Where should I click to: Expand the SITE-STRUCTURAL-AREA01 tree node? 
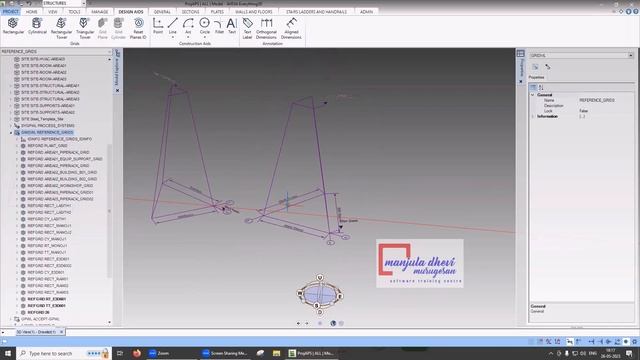(11, 86)
